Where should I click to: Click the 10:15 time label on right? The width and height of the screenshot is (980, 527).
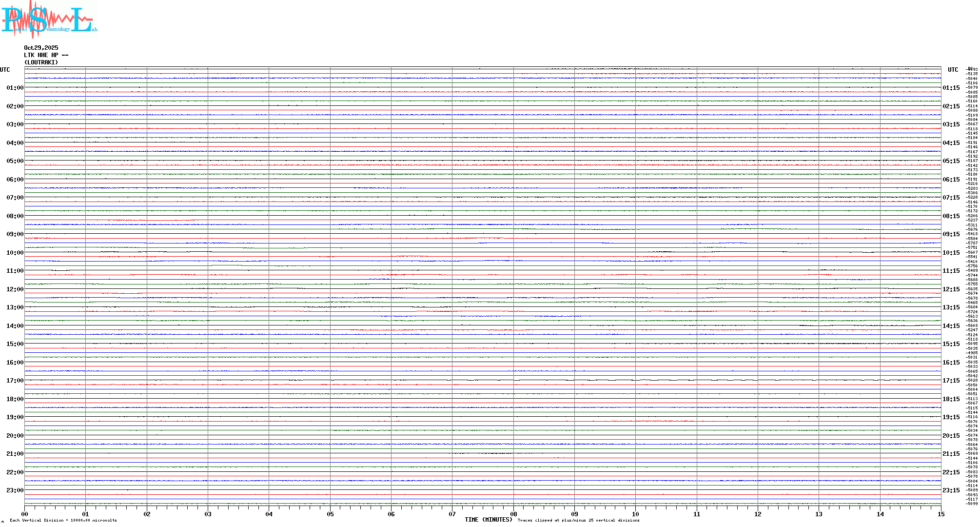coord(951,253)
